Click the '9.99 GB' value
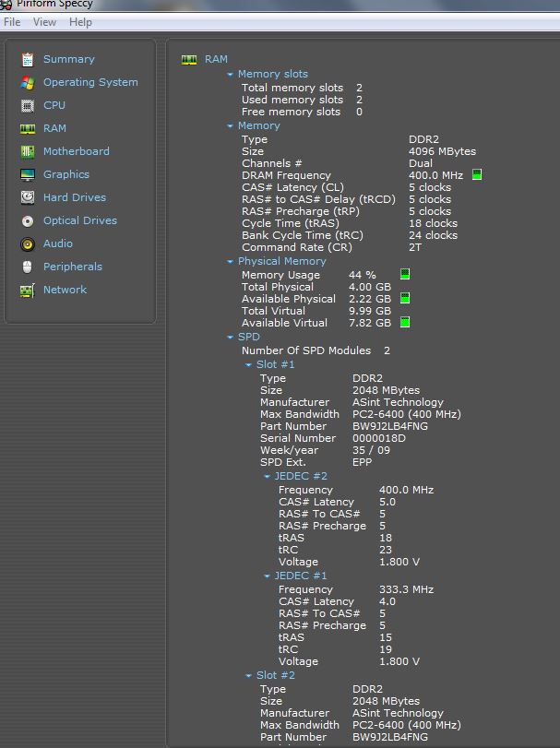The height and width of the screenshot is (748, 560). coord(370,311)
